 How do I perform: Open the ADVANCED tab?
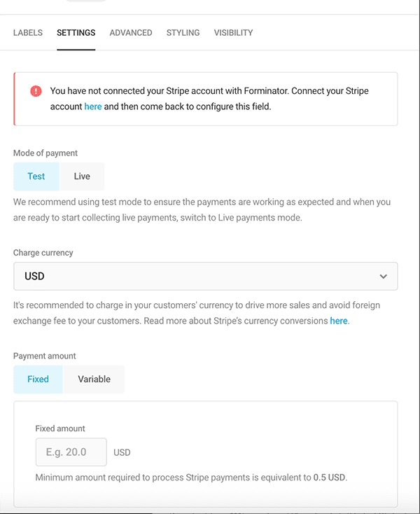tap(131, 33)
